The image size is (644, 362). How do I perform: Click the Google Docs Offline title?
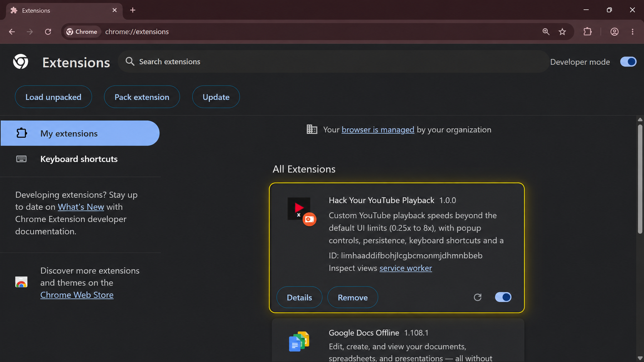point(364,333)
